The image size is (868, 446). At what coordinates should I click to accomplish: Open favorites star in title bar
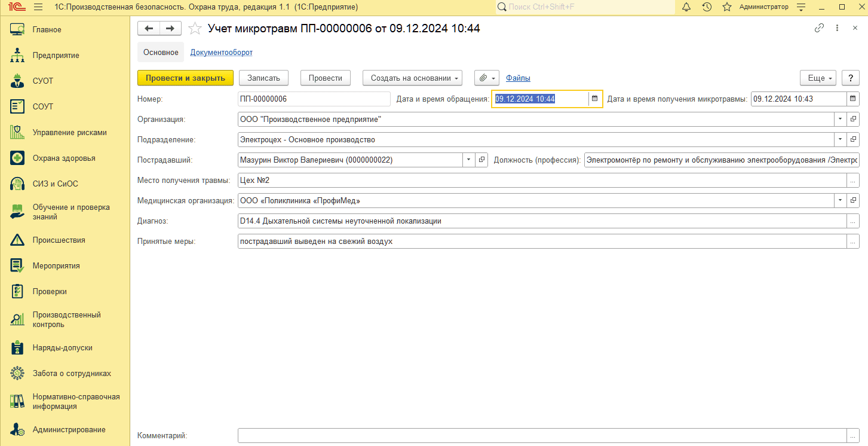point(727,7)
